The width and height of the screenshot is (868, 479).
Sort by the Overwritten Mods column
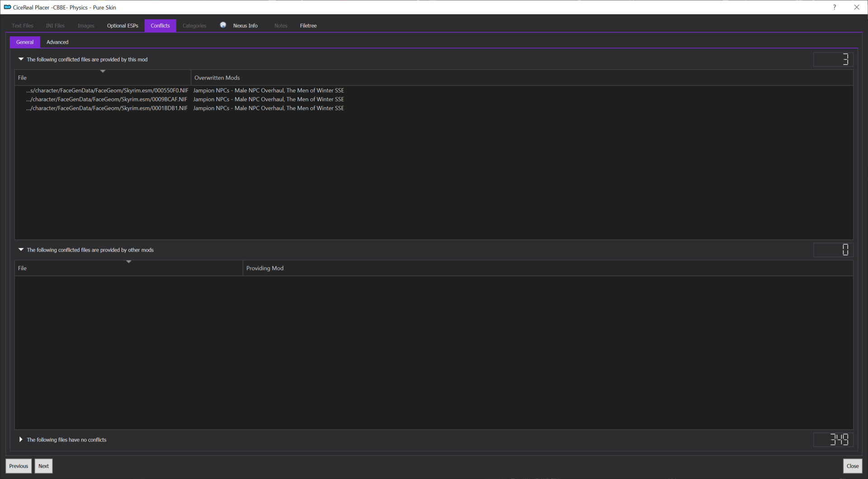[x=522, y=78]
